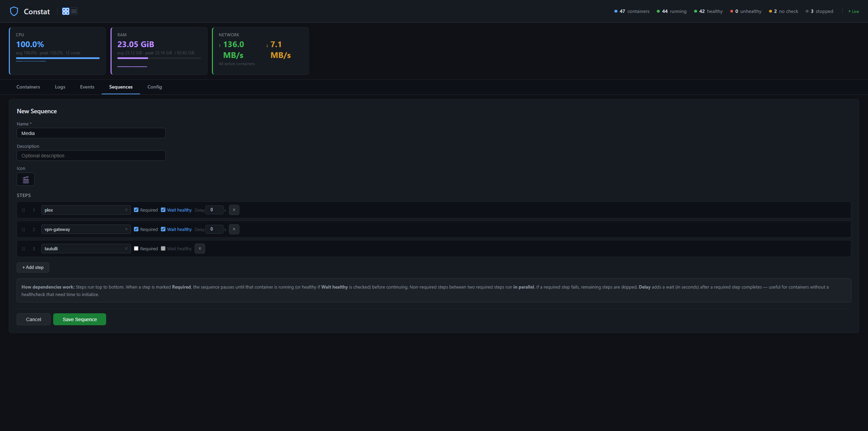Open the Logs tab
868x431 pixels.
(60, 87)
